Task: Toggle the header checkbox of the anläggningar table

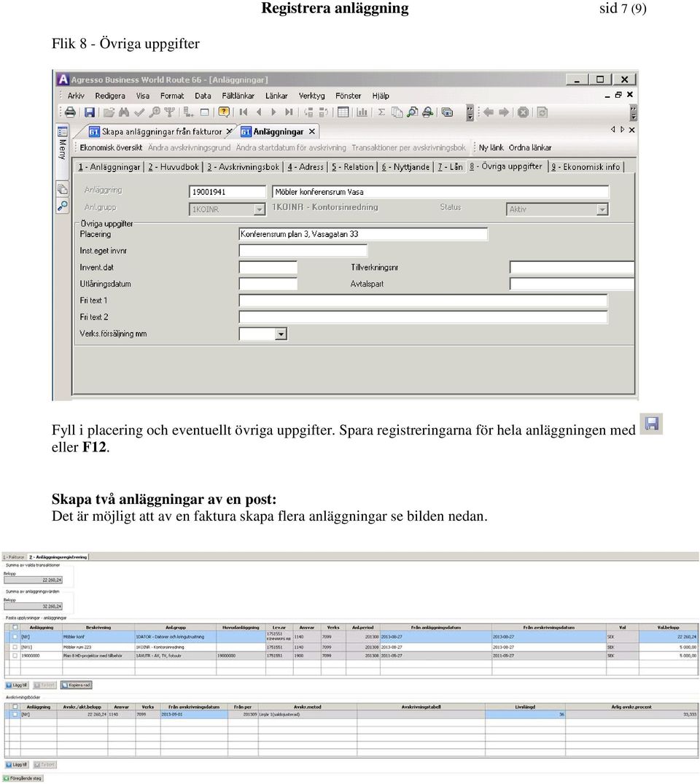Action: [15, 627]
